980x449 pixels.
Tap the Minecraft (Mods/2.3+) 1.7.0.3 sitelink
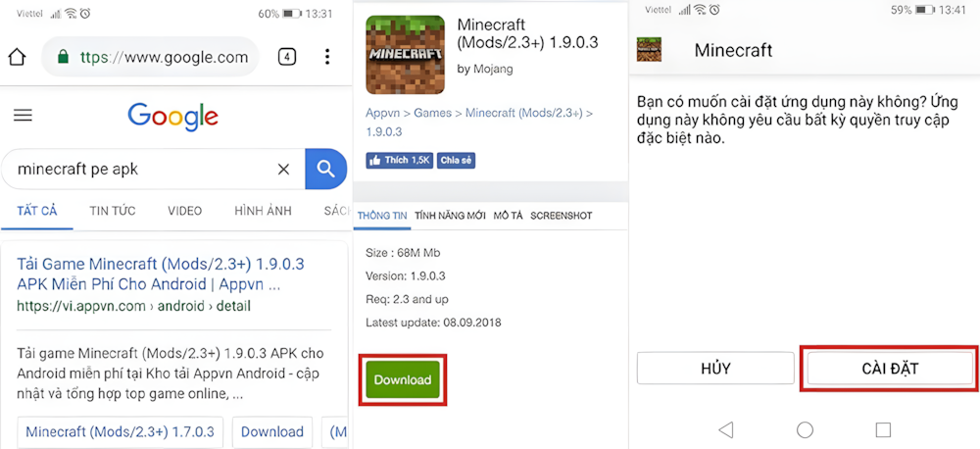[x=120, y=431]
